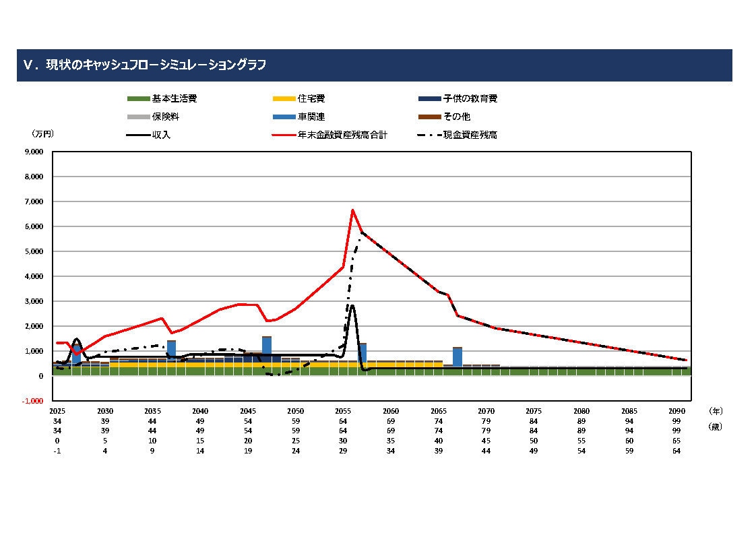The width and height of the screenshot is (756, 535).
Task: Click the brown その他 legend swatch
Action: tap(430, 117)
